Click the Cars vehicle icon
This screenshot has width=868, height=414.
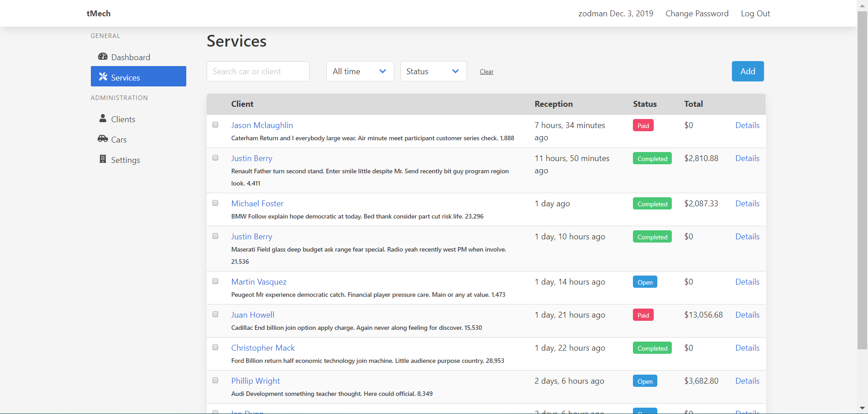coord(103,138)
